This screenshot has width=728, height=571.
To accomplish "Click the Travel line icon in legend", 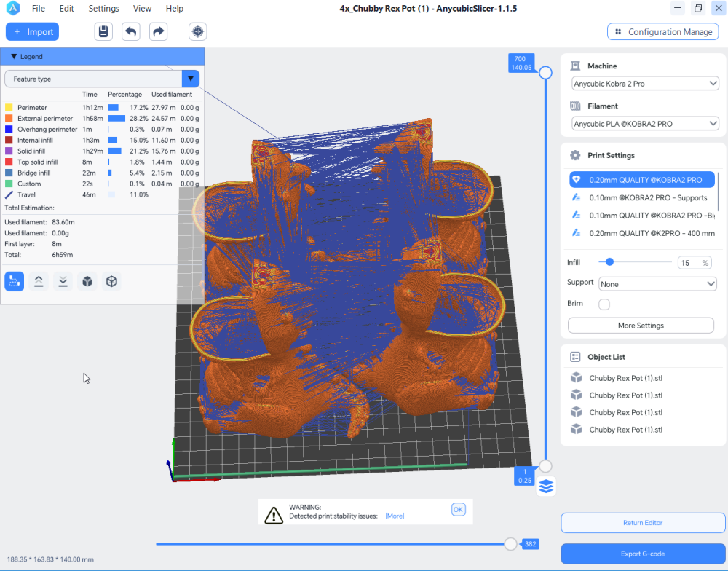I will click(x=9, y=194).
